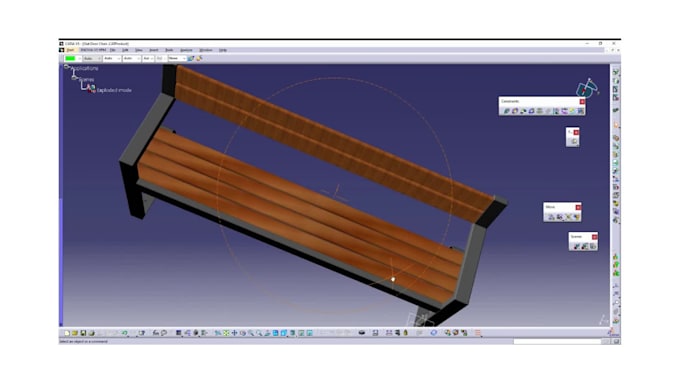The height and width of the screenshot is (383, 680).
Task: Click the green fill color swatch
Action: tap(70, 59)
